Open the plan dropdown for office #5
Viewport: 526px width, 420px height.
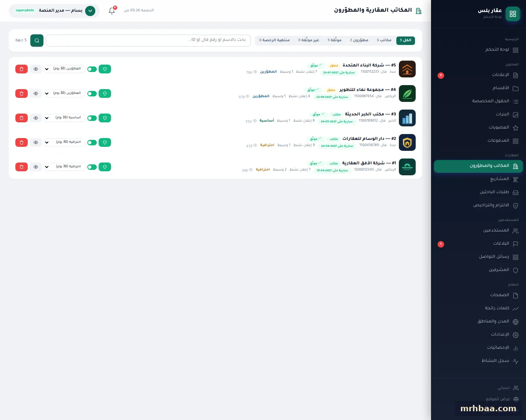click(x=65, y=69)
